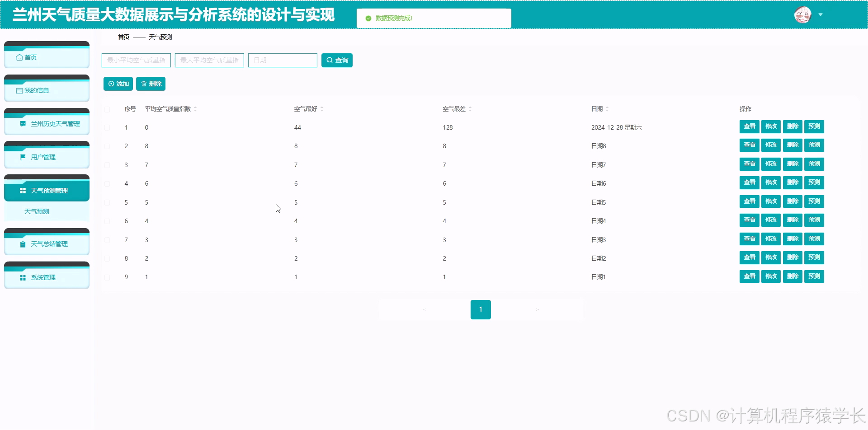
Task: Click the 添加 button
Action: (118, 84)
